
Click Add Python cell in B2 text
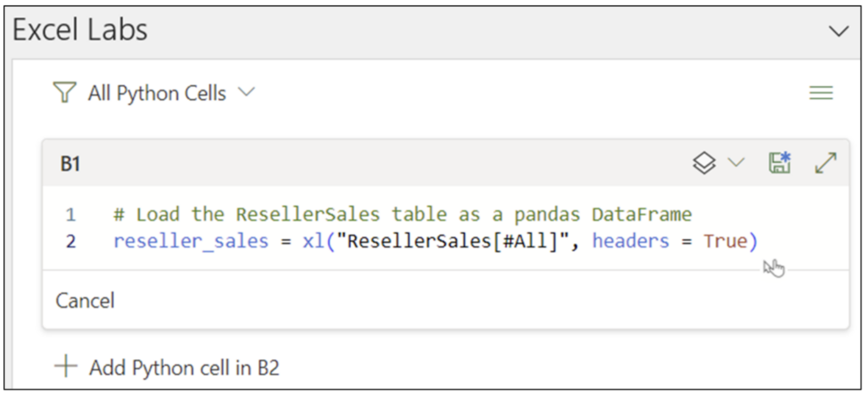[x=184, y=367]
